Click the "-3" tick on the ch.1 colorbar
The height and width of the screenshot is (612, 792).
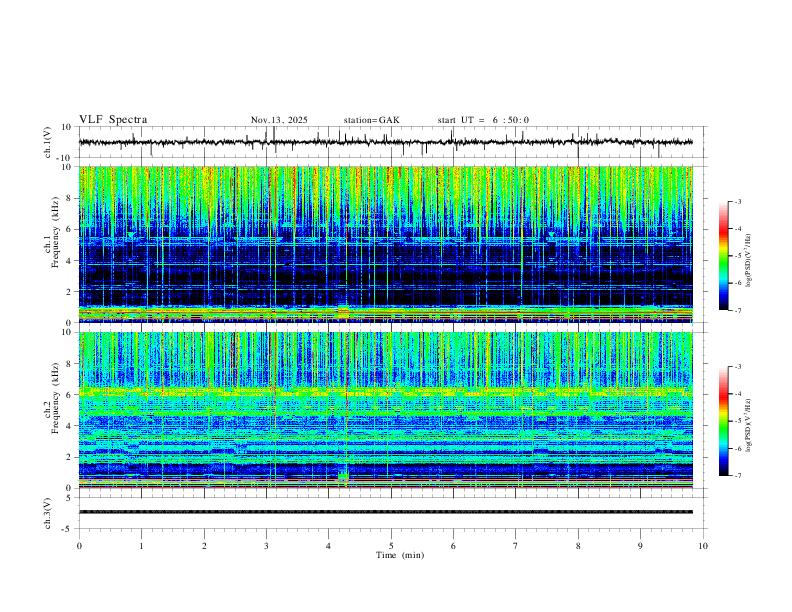[x=737, y=201]
